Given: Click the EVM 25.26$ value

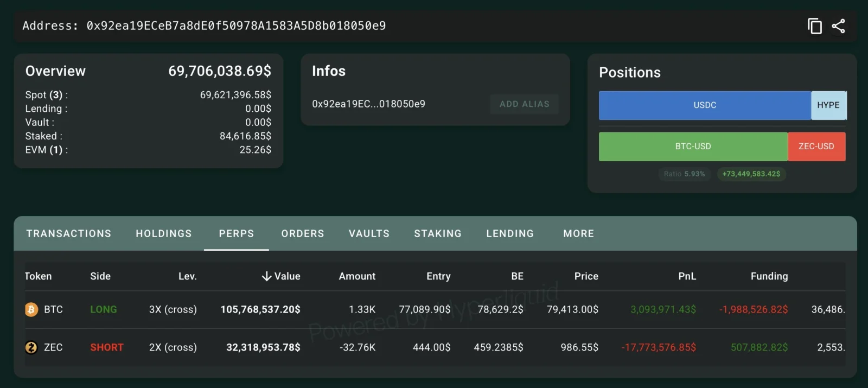Looking at the screenshot, I should (x=255, y=150).
